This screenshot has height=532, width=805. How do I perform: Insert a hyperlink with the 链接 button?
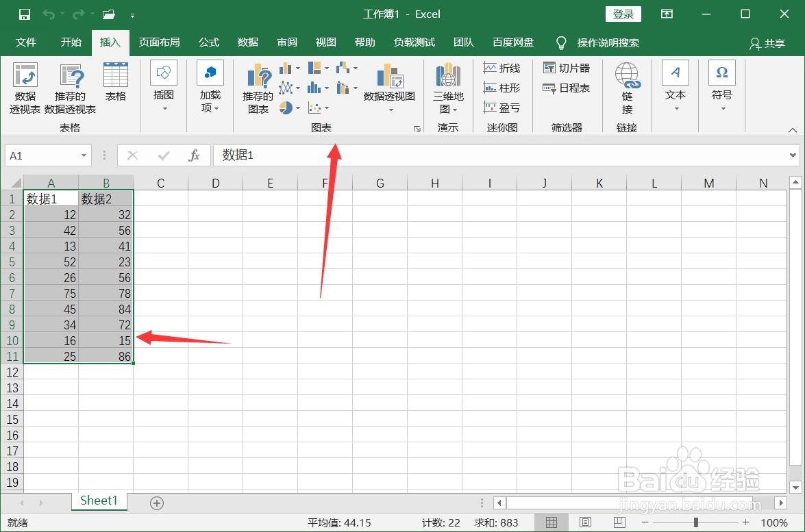tap(627, 88)
